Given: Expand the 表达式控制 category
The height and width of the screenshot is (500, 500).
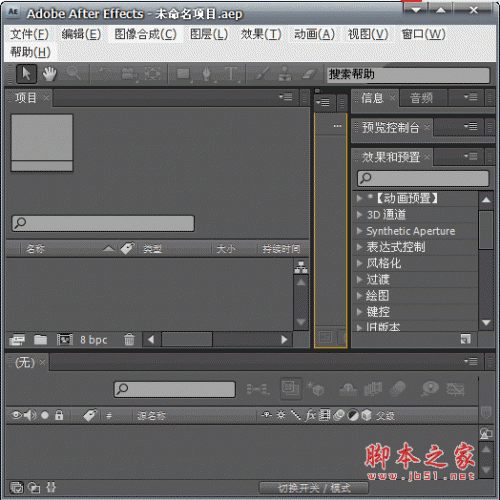Looking at the screenshot, I should (359, 247).
